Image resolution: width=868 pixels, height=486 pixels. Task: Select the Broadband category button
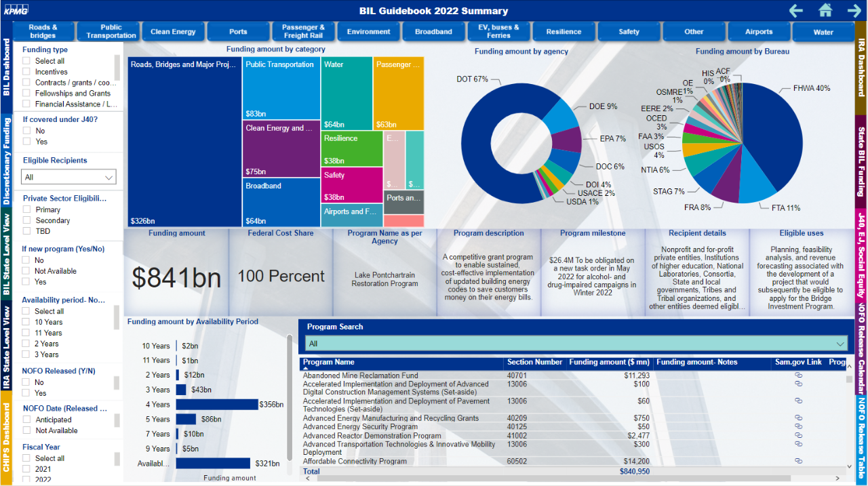point(433,32)
